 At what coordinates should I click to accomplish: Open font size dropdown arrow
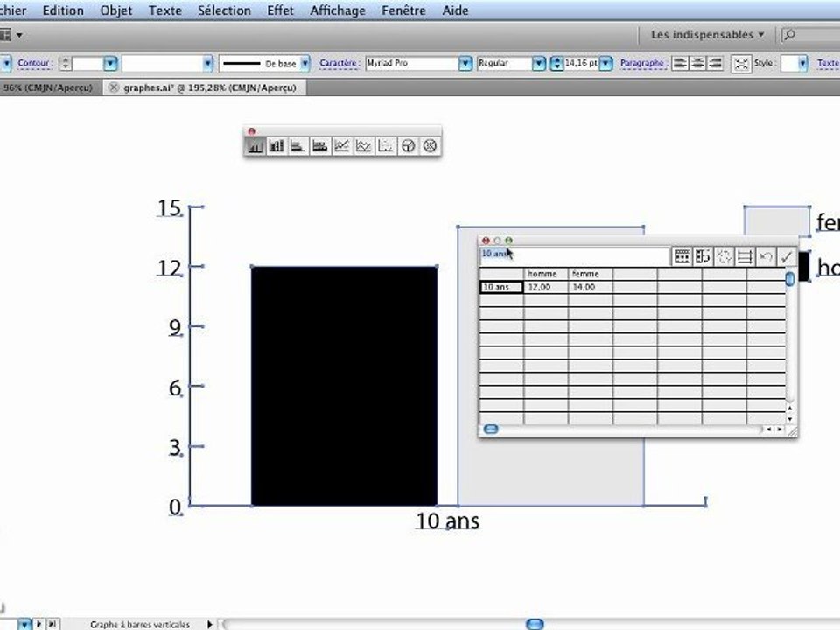click(605, 63)
